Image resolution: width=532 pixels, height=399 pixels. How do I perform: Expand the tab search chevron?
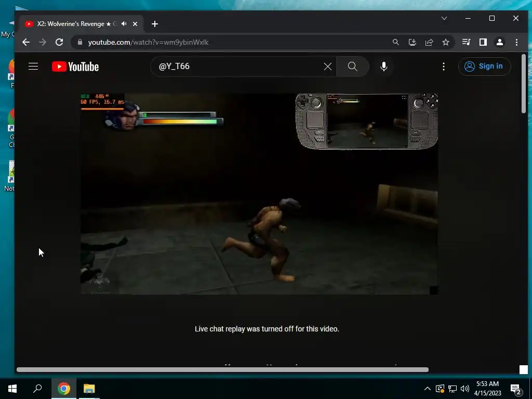tap(444, 18)
